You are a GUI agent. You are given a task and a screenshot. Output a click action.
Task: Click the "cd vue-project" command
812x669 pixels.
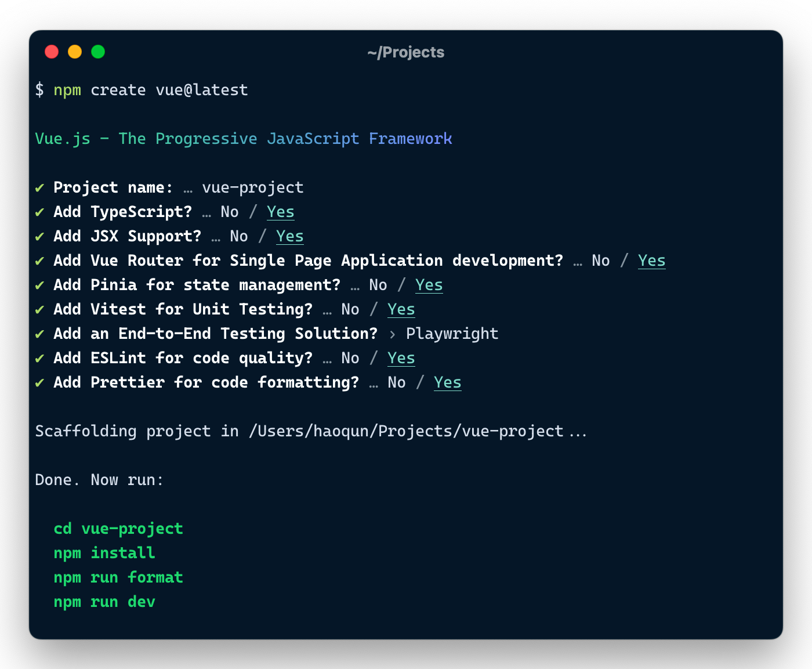pos(118,529)
